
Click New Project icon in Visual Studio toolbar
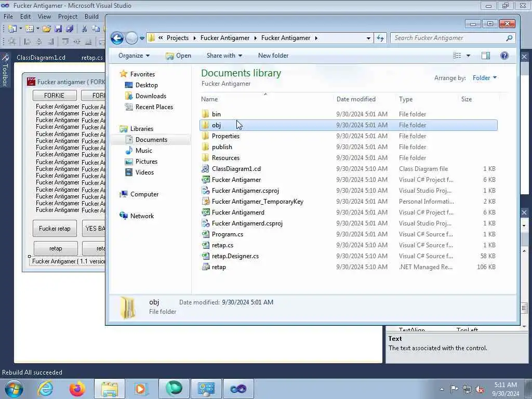[12, 29]
